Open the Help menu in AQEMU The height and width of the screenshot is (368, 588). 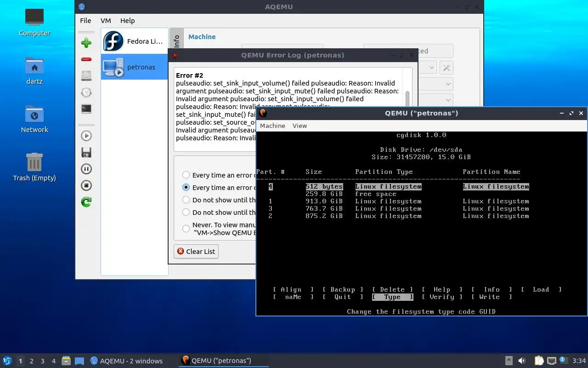(127, 21)
